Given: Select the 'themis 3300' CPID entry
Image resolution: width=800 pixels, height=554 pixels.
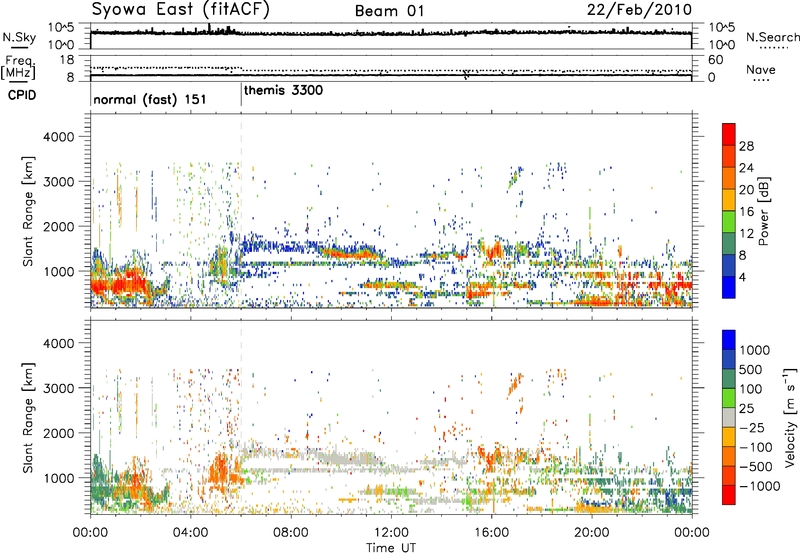Looking at the screenshot, I should pyautogui.click(x=283, y=91).
